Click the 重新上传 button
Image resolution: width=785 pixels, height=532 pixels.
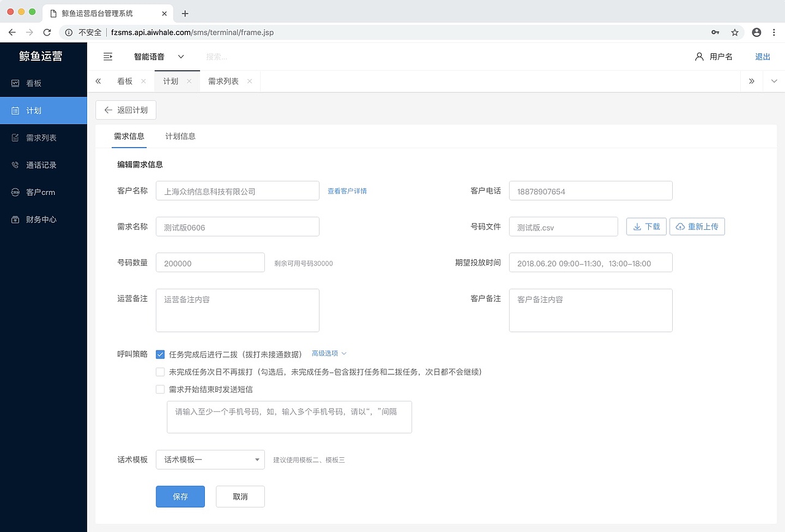(697, 226)
